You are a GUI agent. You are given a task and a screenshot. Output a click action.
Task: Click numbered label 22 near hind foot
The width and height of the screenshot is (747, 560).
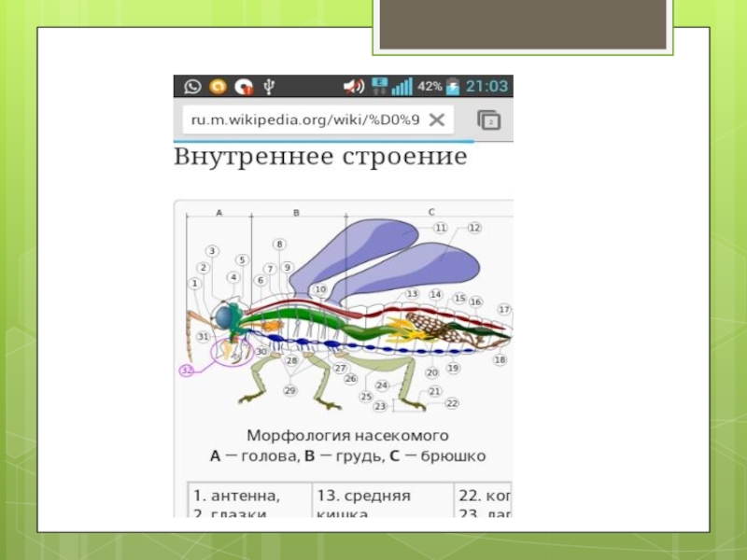(x=452, y=404)
